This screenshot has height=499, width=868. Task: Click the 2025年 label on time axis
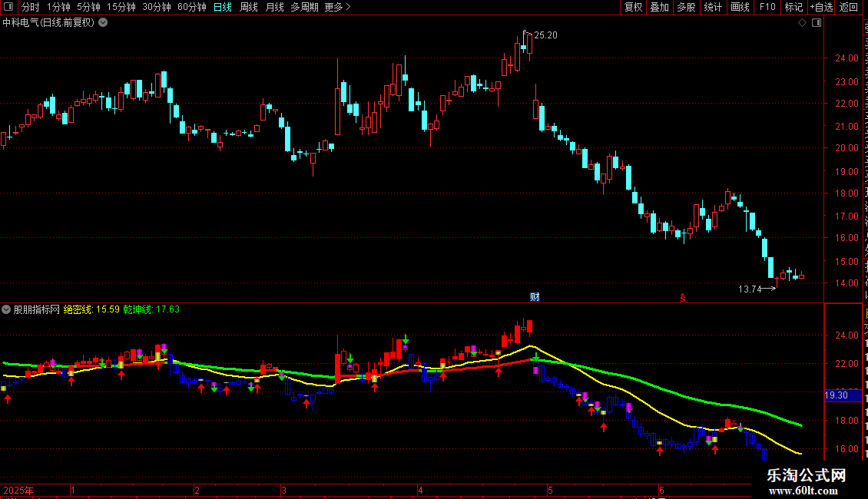pyautogui.click(x=18, y=490)
